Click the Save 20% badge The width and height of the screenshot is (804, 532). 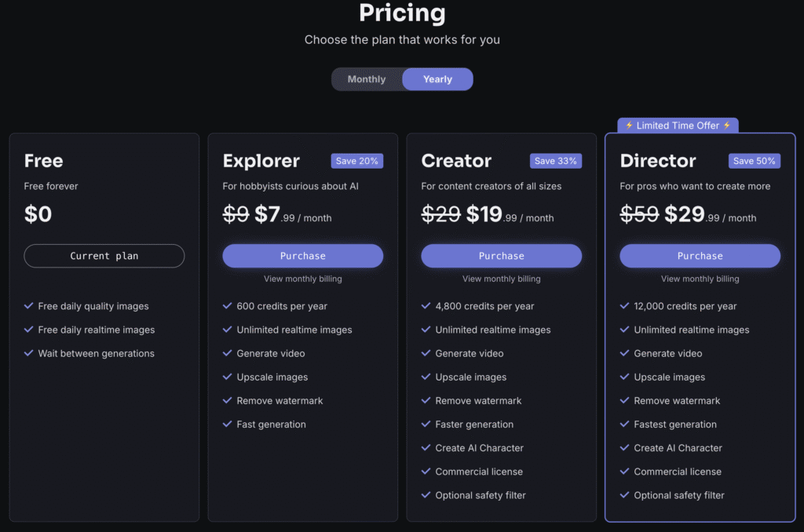357,161
